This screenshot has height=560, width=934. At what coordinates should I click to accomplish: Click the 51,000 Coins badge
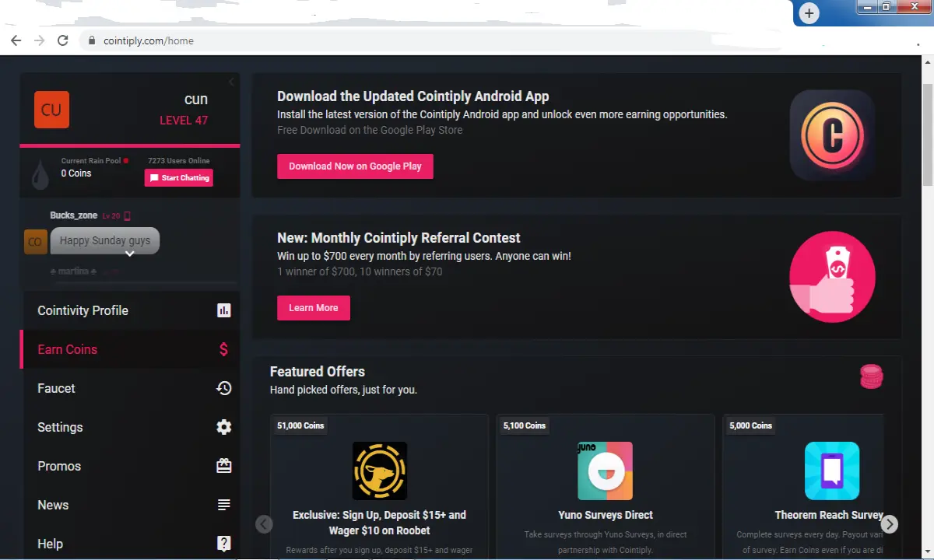click(x=300, y=425)
